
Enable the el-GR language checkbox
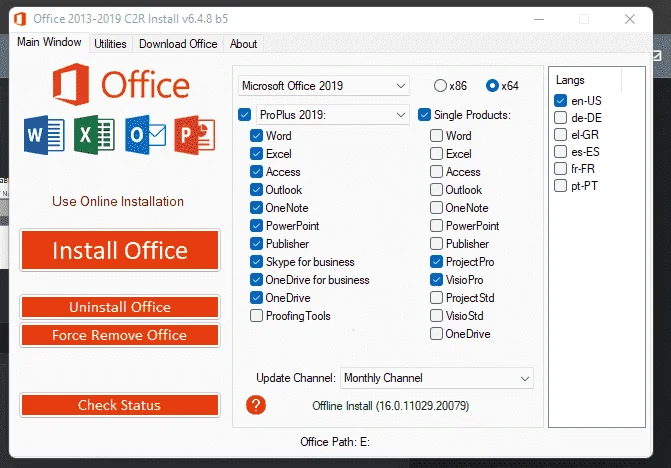coord(560,135)
